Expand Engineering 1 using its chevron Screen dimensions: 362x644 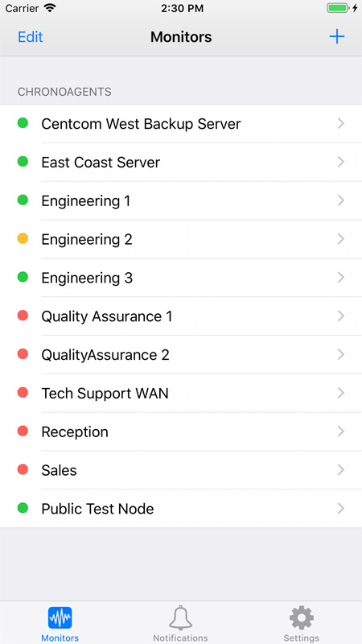coord(340,200)
